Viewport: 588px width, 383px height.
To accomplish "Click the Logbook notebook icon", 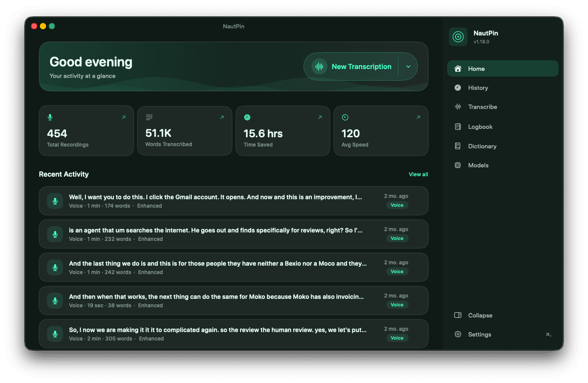I will click(458, 127).
